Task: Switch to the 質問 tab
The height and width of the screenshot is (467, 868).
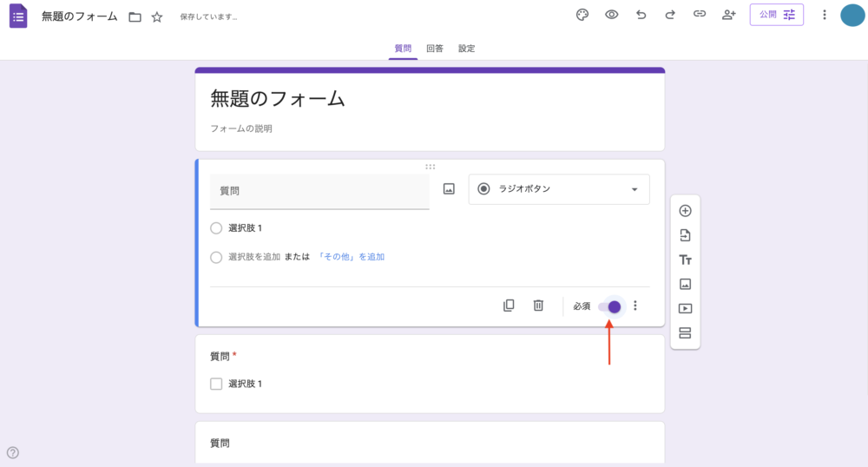Action: coord(403,49)
